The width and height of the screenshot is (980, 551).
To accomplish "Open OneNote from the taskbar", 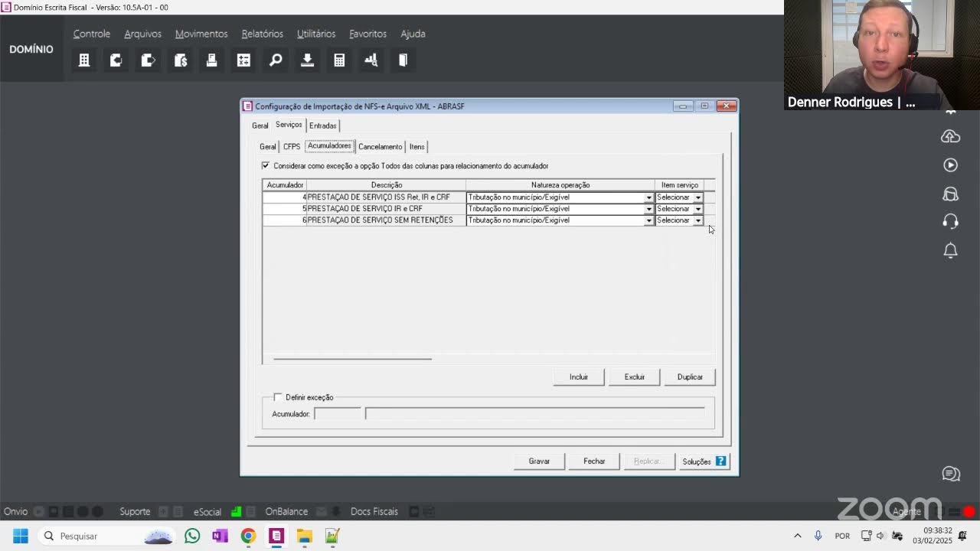I will (x=220, y=536).
